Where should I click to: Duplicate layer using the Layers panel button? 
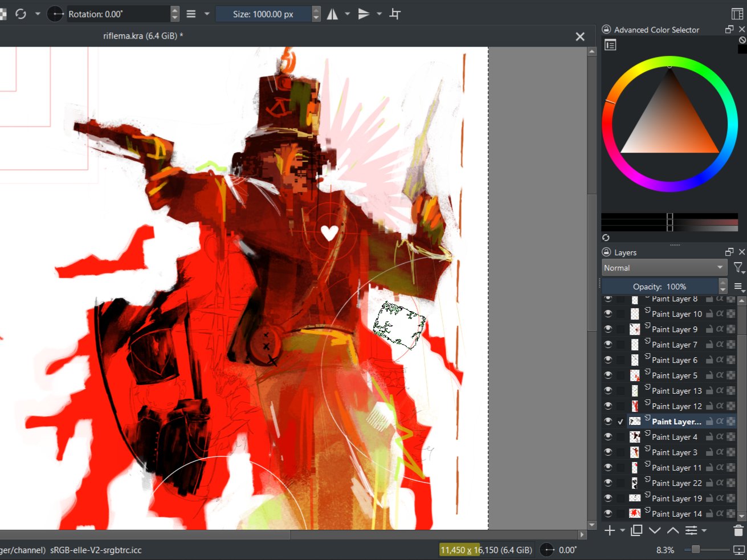(x=636, y=531)
